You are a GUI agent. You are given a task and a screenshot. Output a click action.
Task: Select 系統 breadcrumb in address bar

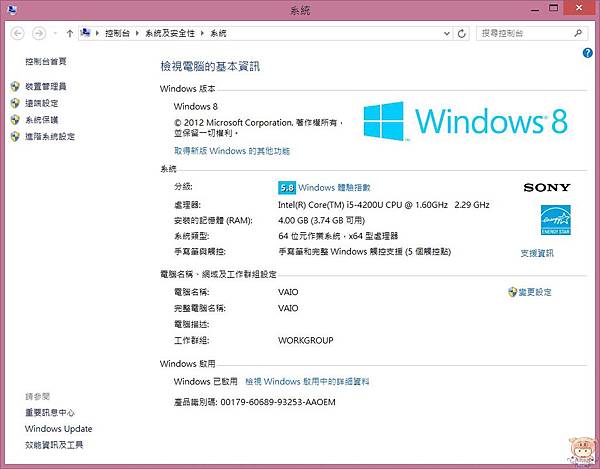(x=218, y=34)
